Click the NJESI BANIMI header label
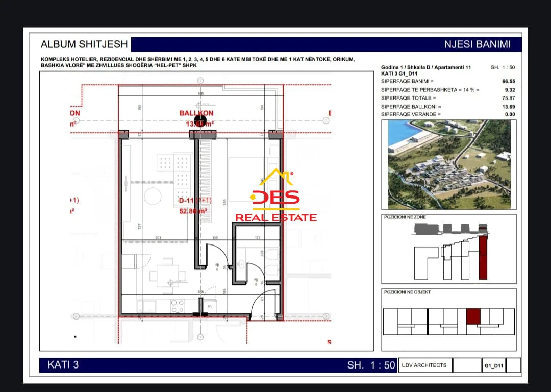Image resolution: width=551 pixels, height=392 pixels. point(477,44)
